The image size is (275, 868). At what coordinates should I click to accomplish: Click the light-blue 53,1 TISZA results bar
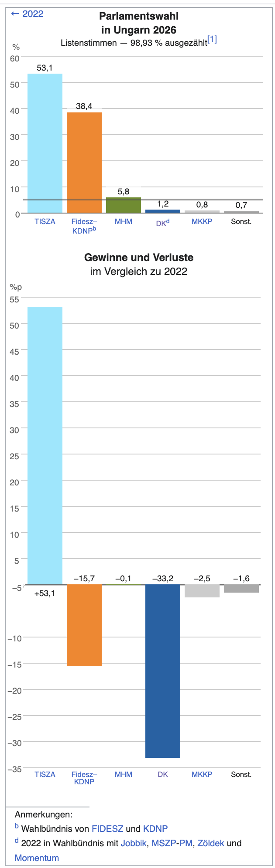tap(45, 143)
